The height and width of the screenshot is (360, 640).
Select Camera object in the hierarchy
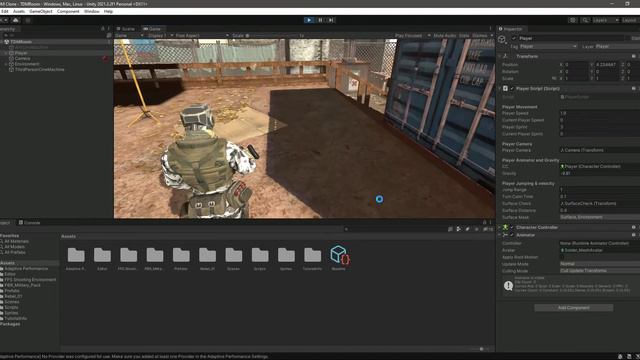point(22,58)
